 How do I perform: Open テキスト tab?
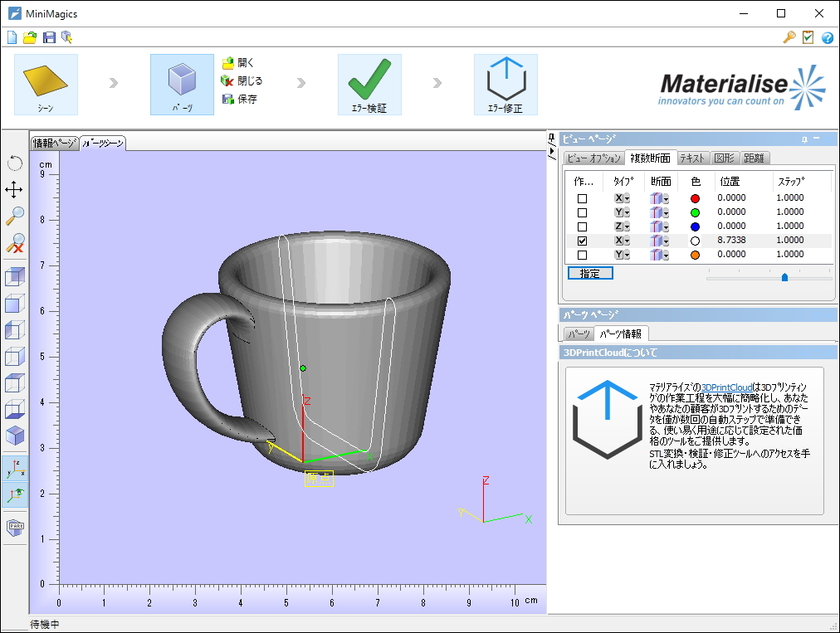[x=692, y=158]
